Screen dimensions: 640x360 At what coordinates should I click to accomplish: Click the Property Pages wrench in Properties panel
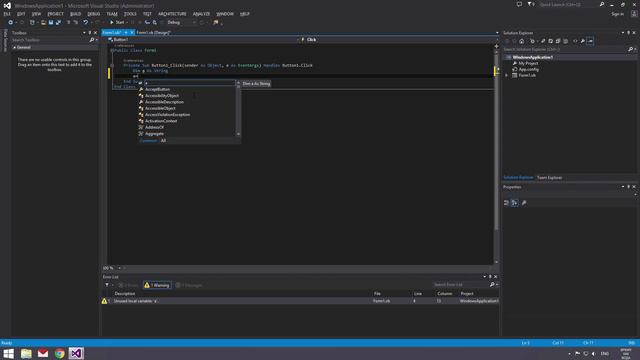click(524, 203)
